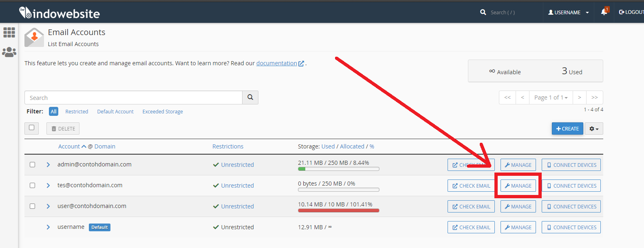Select the admin@contohdomain.com checkbox
This screenshot has width=644, height=248.
[32, 165]
